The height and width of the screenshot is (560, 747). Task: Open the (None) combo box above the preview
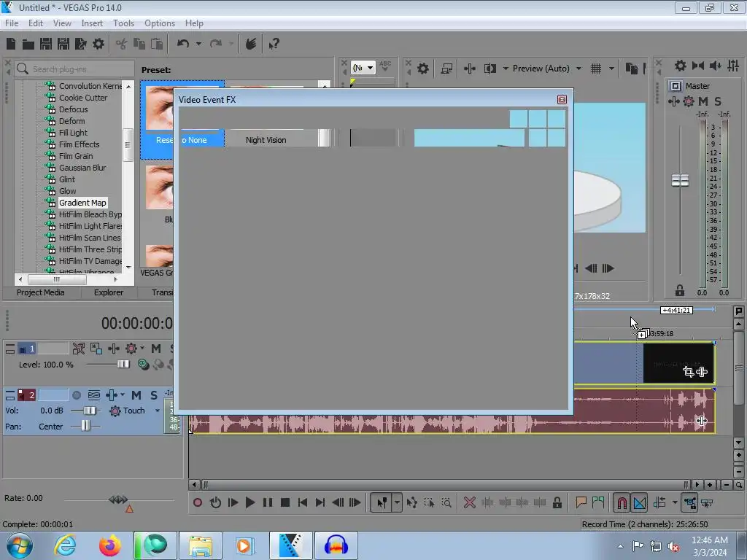pyautogui.click(x=363, y=68)
